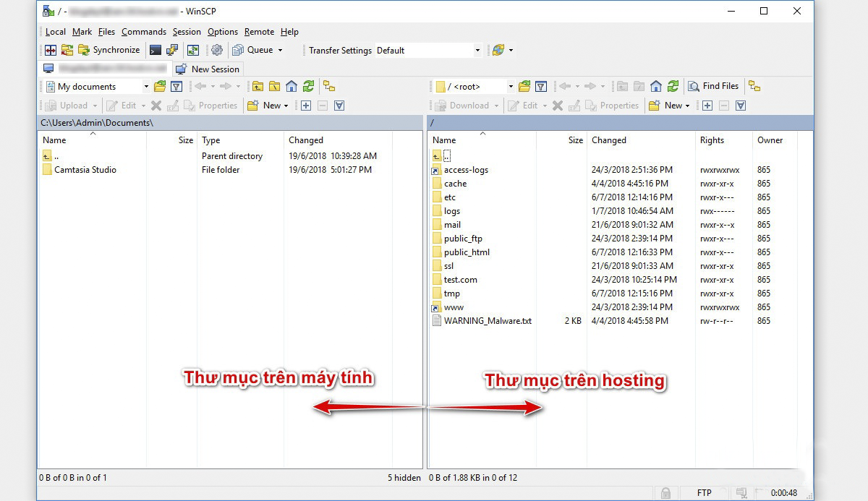Refresh the remote panel listing

673,86
